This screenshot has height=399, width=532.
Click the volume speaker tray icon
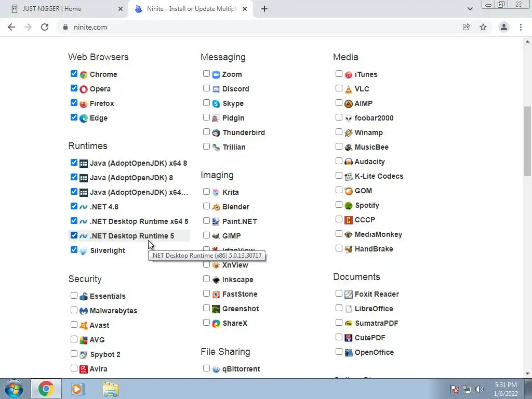(x=480, y=389)
